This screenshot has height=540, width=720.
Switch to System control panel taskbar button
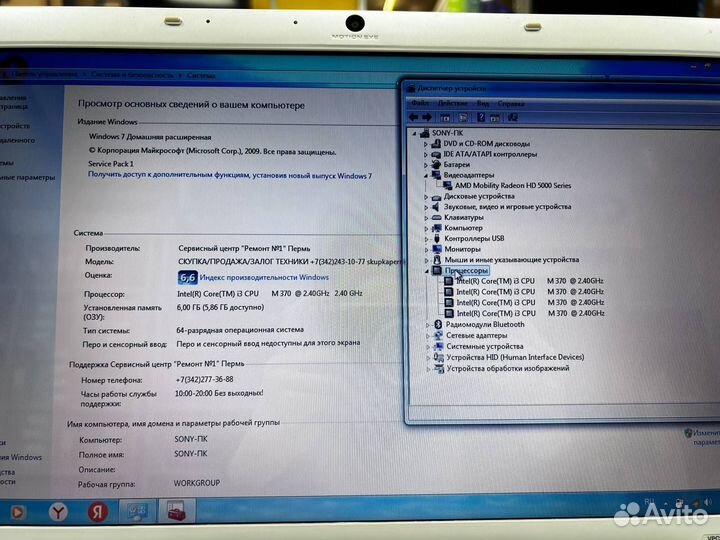click(x=137, y=511)
